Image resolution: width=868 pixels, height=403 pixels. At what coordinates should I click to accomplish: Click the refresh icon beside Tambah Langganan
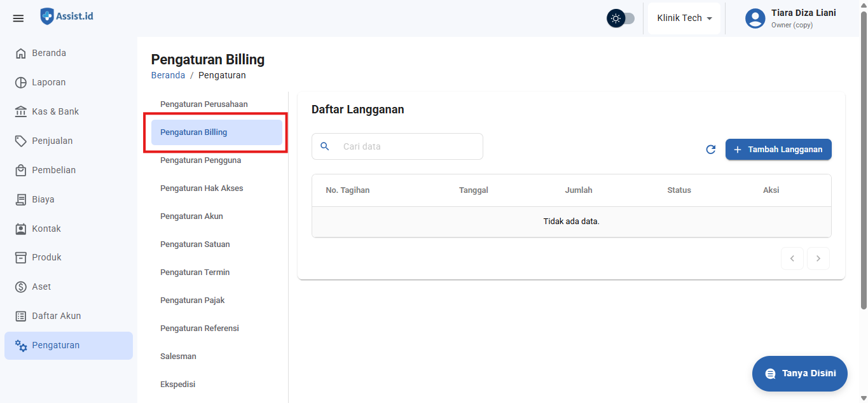711,150
